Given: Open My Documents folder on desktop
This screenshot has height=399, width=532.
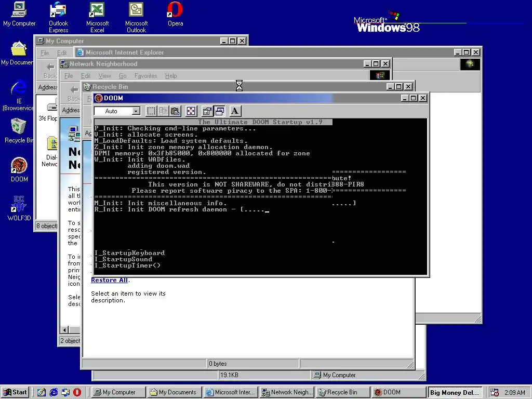Looking at the screenshot, I should coord(18,54).
